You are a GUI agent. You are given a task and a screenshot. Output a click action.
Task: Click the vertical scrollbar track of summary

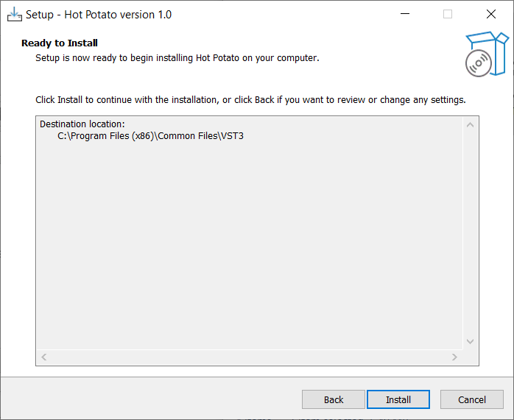click(471, 235)
